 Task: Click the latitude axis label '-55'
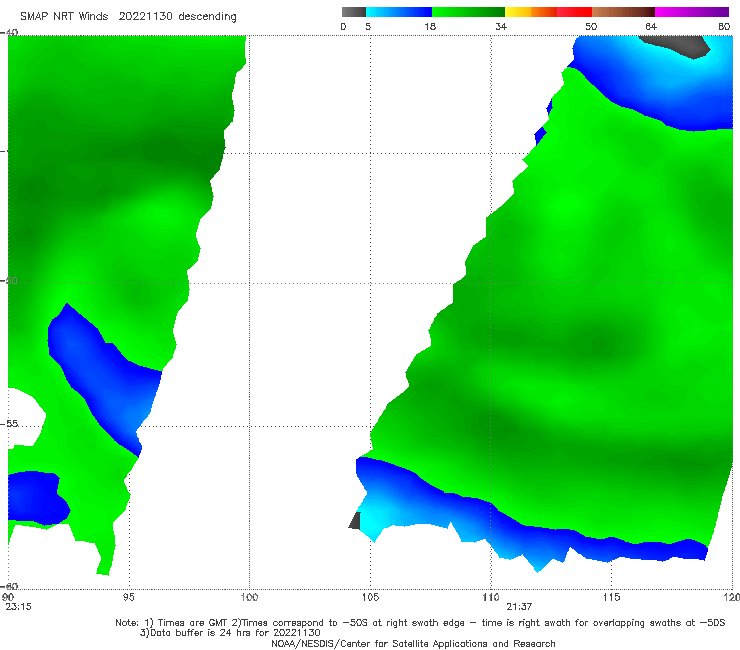[10, 424]
